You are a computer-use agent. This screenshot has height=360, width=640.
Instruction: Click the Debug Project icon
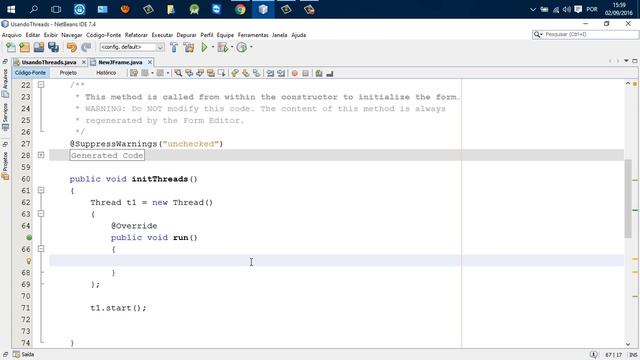point(222,47)
